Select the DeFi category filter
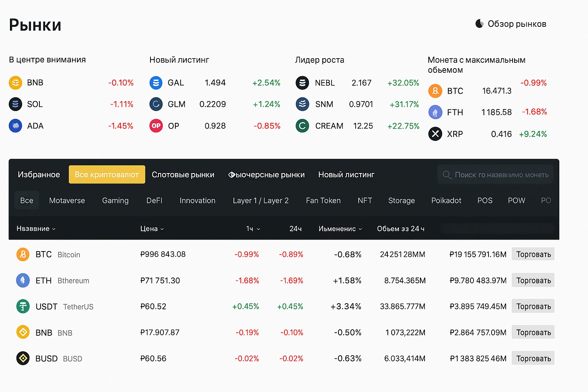Screen dimensions: 588x392 [154, 201]
